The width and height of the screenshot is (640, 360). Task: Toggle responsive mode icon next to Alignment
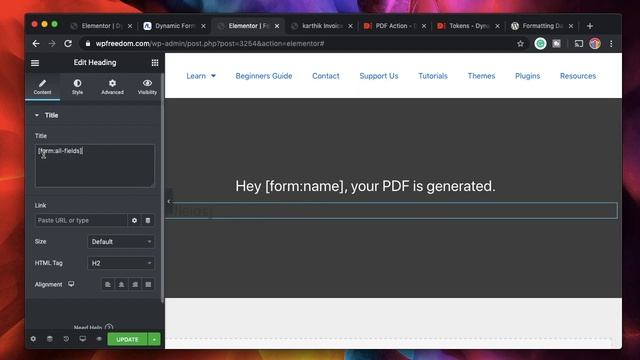point(71,284)
